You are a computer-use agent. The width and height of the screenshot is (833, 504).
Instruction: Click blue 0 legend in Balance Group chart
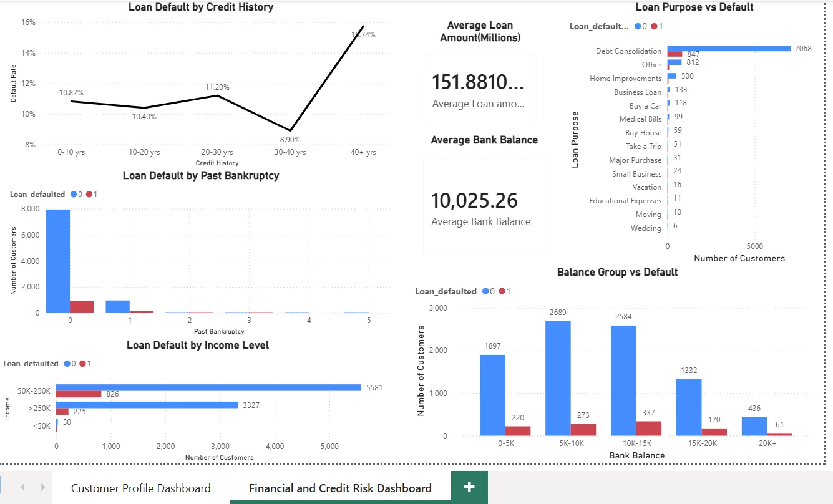[x=489, y=291]
